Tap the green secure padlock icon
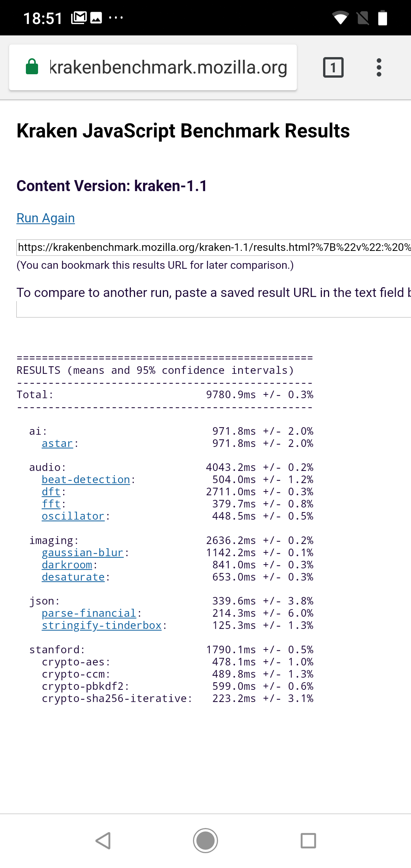This screenshot has height=868, width=411. pyautogui.click(x=32, y=67)
